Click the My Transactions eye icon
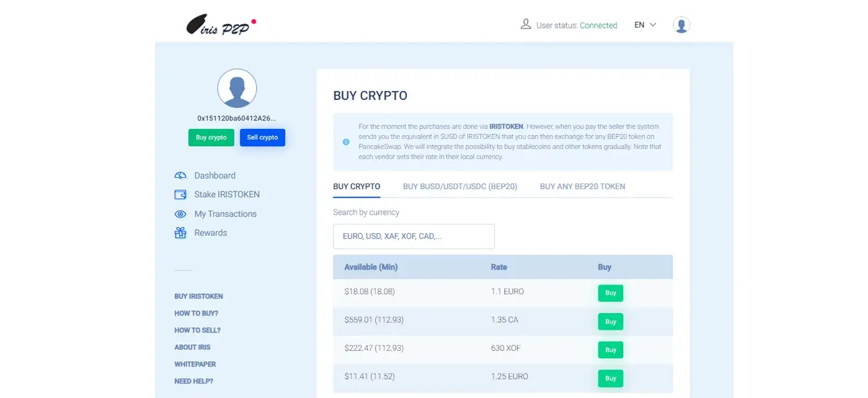This screenshot has height=398, width=868. click(x=180, y=214)
